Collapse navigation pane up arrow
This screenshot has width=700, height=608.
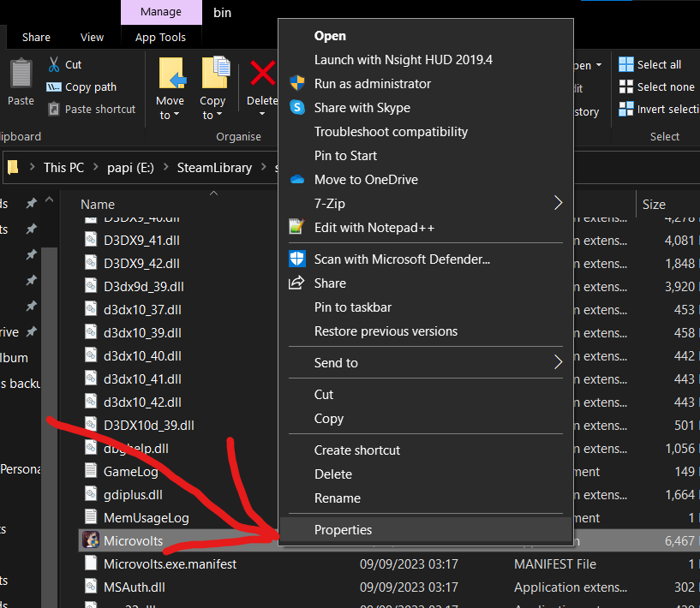click(50, 200)
